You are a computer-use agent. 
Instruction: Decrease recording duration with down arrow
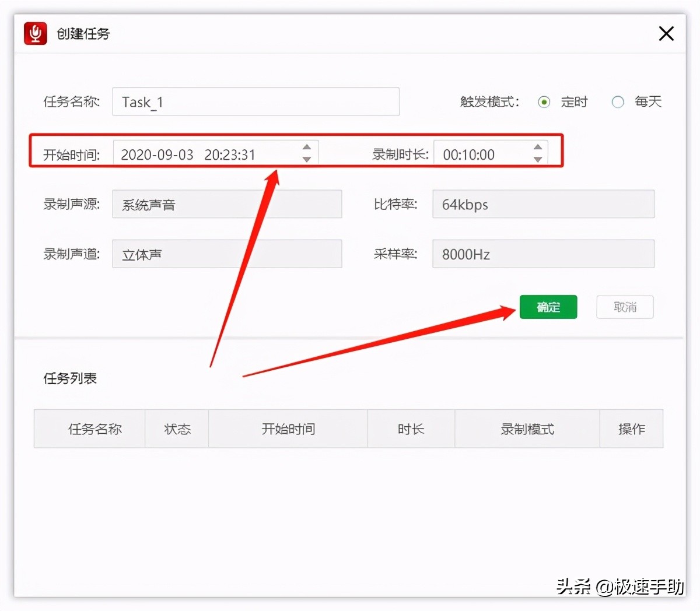pos(537,159)
